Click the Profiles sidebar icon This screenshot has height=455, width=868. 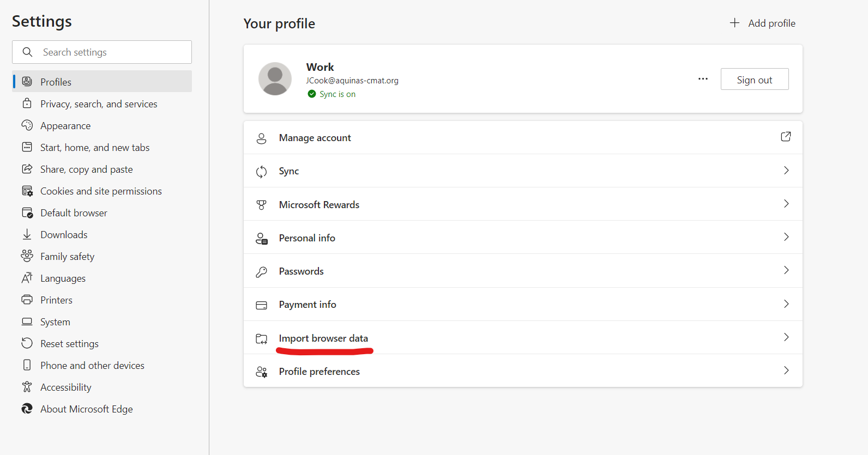coord(27,82)
